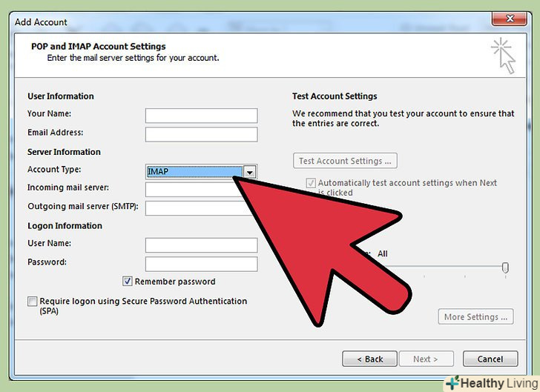This screenshot has height=392, width=540.
Task: Click the Test Account Settings button
Action: pos(345,161)
